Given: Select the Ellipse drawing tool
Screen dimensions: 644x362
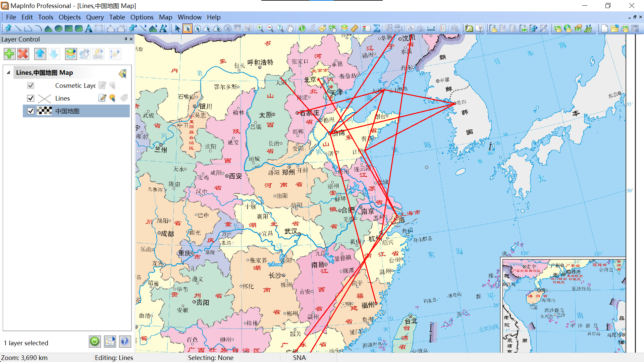Looking at the screenshot, I should click(58, 28).
